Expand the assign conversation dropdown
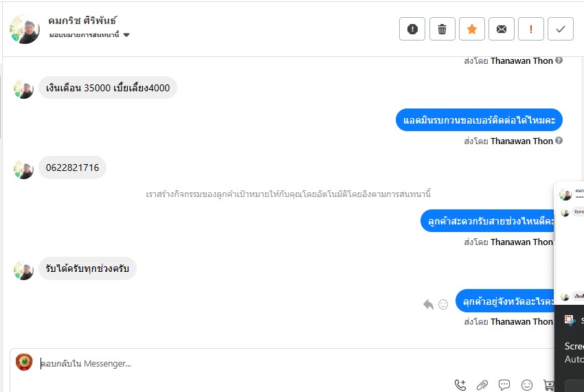Screen dimensions: 584x392 coord(126,35)
